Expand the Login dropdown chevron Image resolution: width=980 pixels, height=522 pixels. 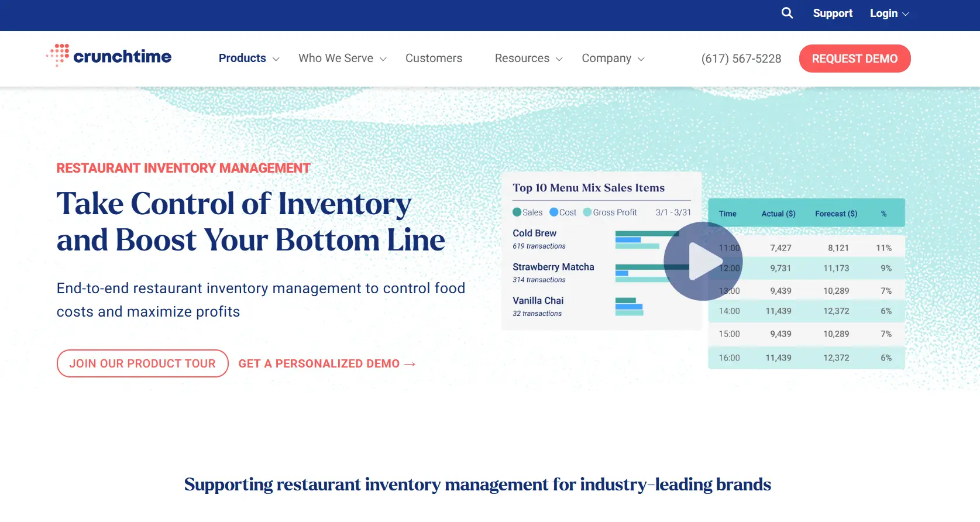pos(906,14)
